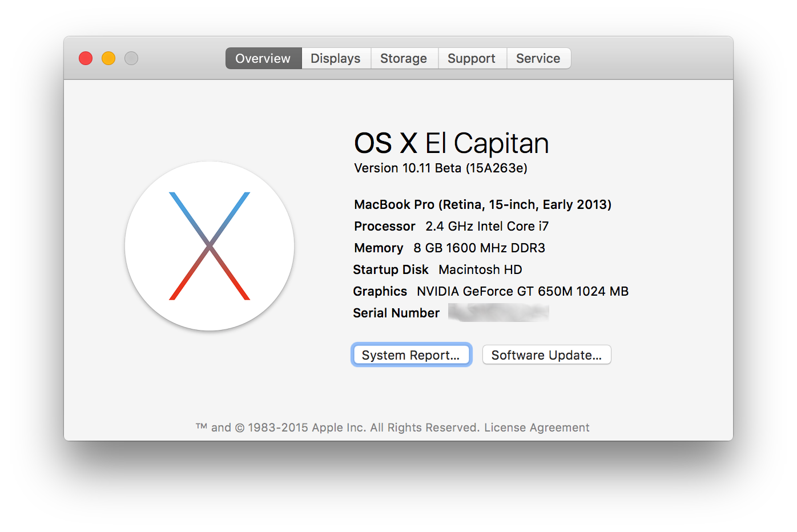Select the MacBook Pro (Retina, 15-inch, Early 2013) line
The height and width of the screenshot is (532, 797).
pos(482,204)
